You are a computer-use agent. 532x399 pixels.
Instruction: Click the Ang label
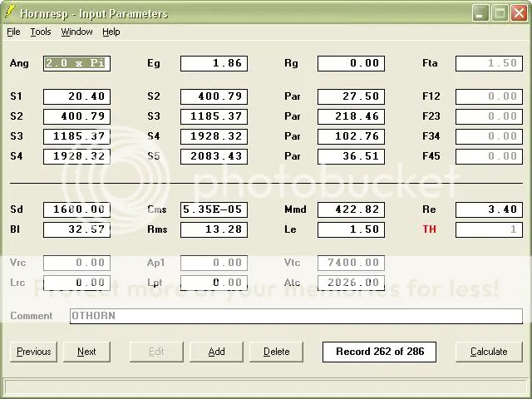click(19, 63)
